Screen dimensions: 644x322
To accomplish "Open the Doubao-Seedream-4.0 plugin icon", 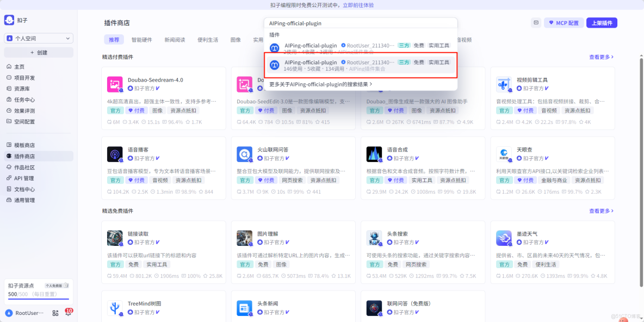I will click(x=116, y=83).
